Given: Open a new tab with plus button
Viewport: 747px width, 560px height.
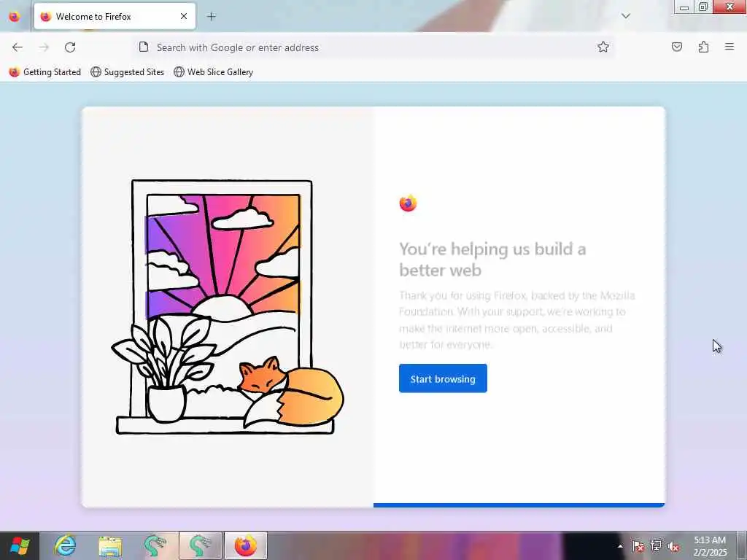Looking at the screenshot, I should [x=212, y=17].
